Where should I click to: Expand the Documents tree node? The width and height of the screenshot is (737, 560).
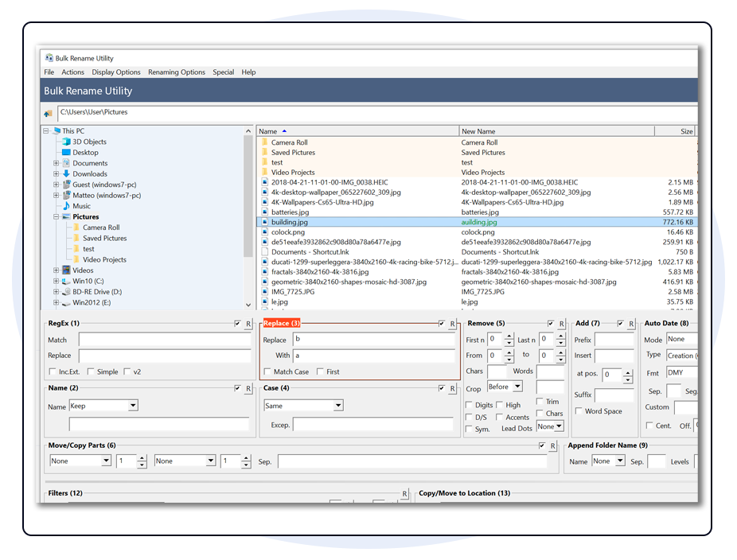[56, 163]
